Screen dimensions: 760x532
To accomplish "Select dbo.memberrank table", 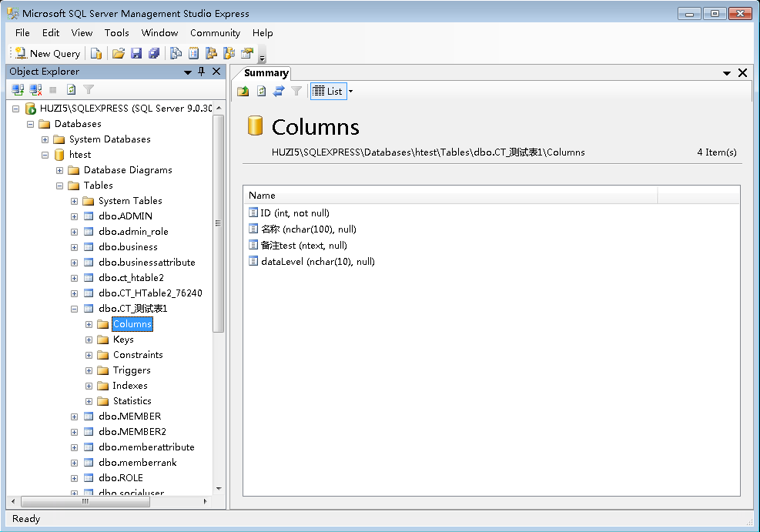I will [138, 463].
